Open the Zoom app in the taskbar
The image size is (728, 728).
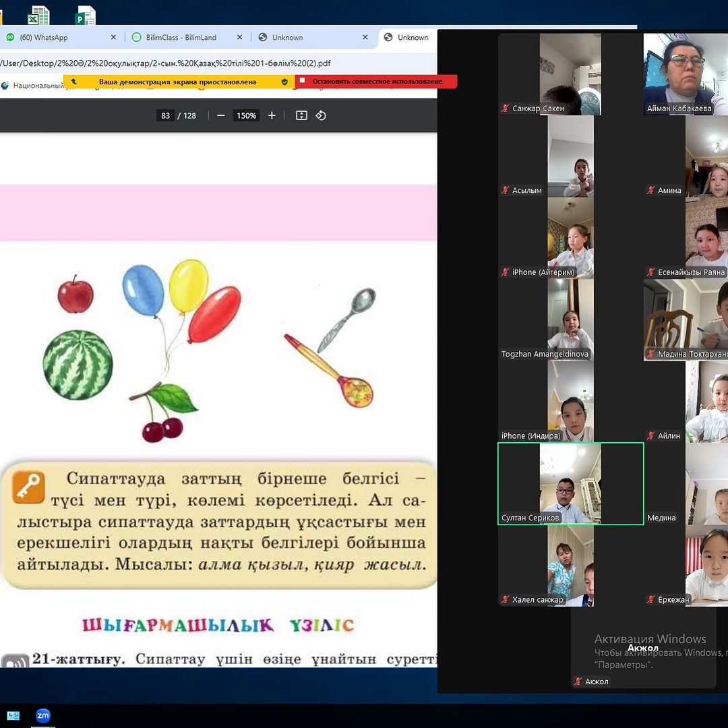(42, 715)
